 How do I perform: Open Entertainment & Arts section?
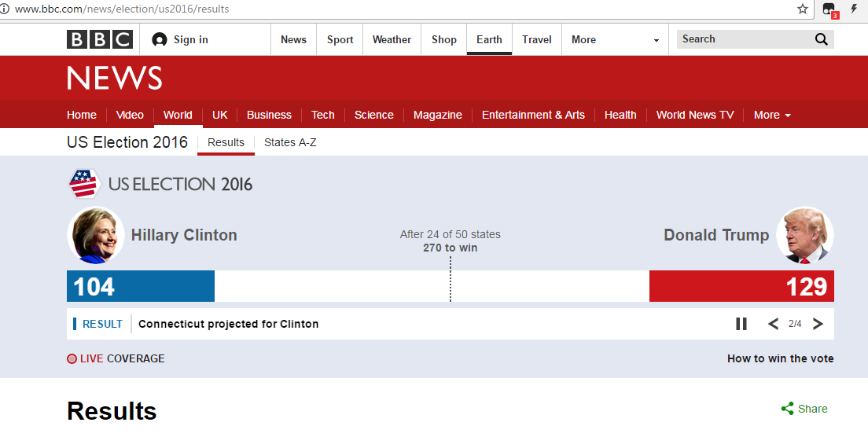pos(533,115)
